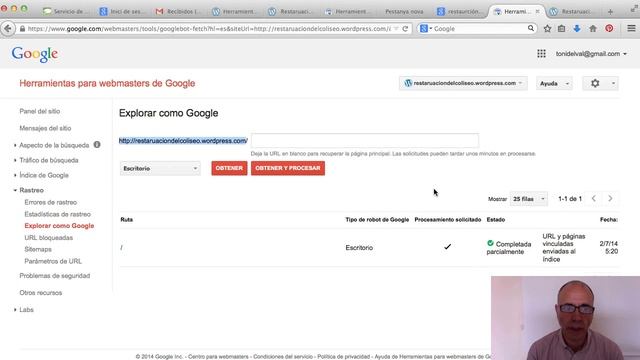Open the settings gear menu
Screen dimensions: 640x360
(x=600, y=83)
